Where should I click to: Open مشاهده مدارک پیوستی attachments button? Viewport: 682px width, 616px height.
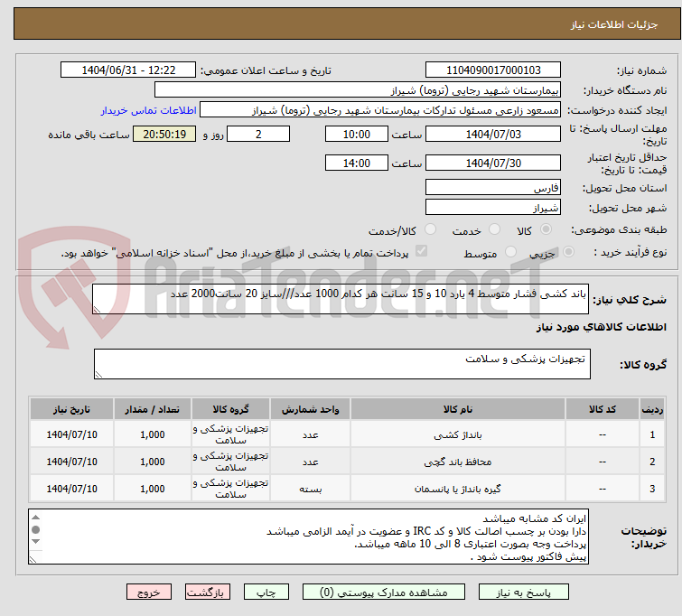point(388,593)
